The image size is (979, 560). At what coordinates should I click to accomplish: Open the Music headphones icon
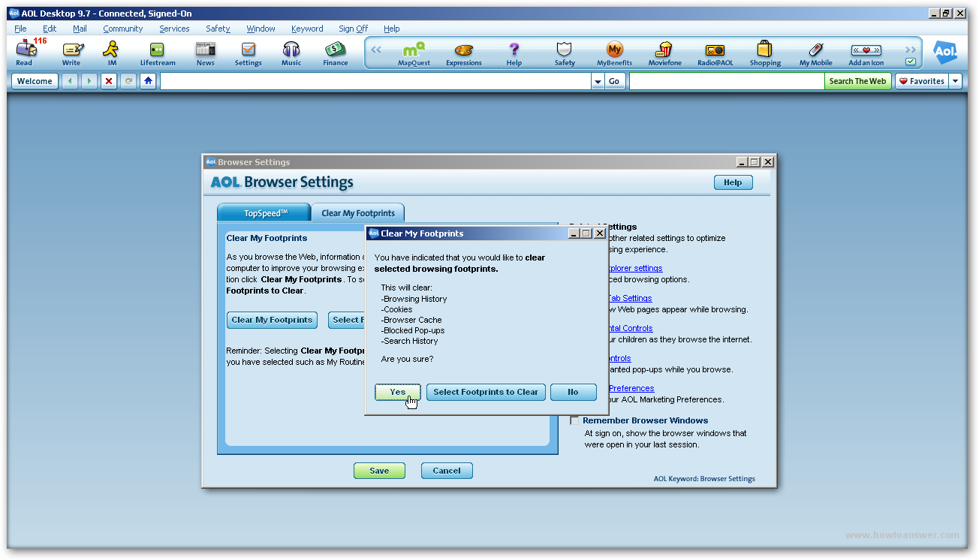(x=291, y=53)
